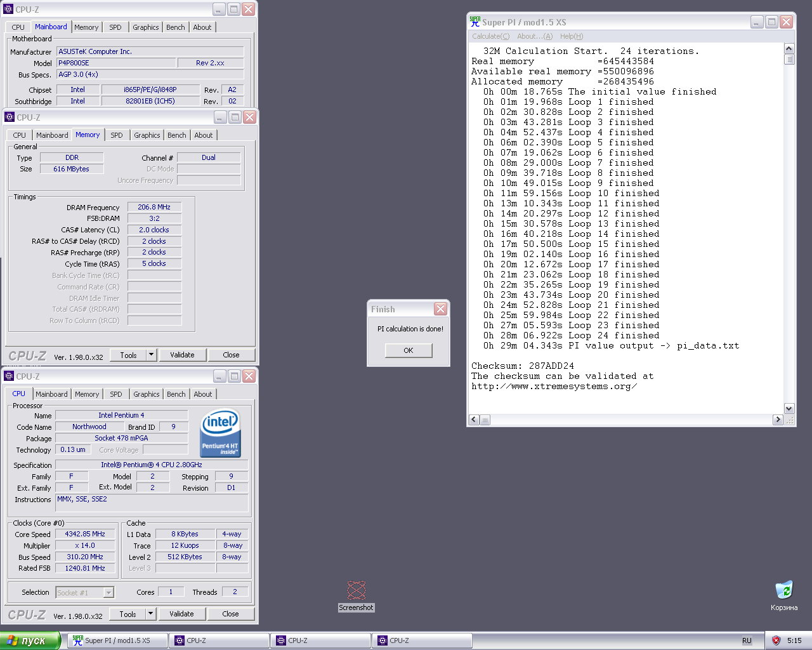Click the Super PI title bar icon
Screen dimensions: 812x650
click(x=475, y=22)
